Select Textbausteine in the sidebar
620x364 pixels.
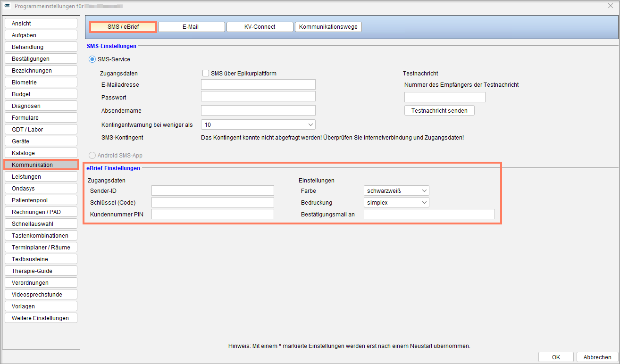[41, 259]
